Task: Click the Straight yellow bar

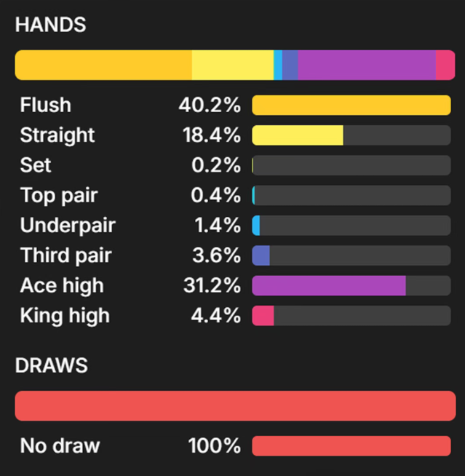Action: (298, 135)
